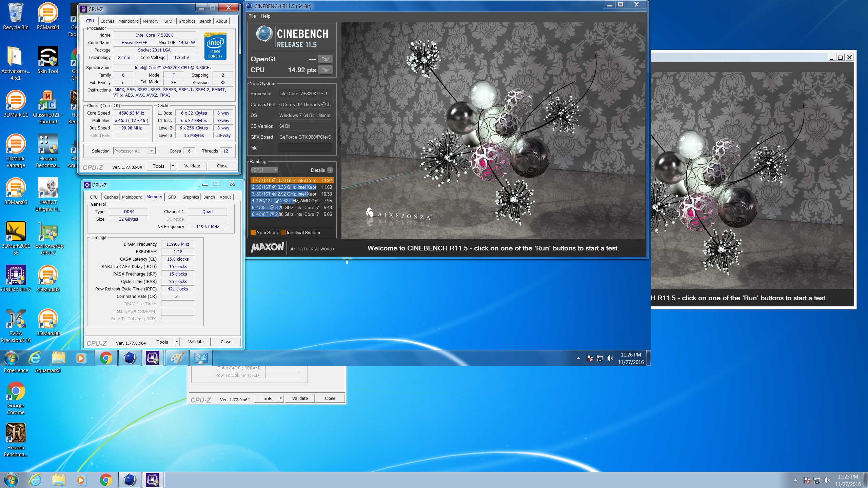Open Action Center flag in bottom tray
This screenshot has width=868, height=488.
point(807,480)
